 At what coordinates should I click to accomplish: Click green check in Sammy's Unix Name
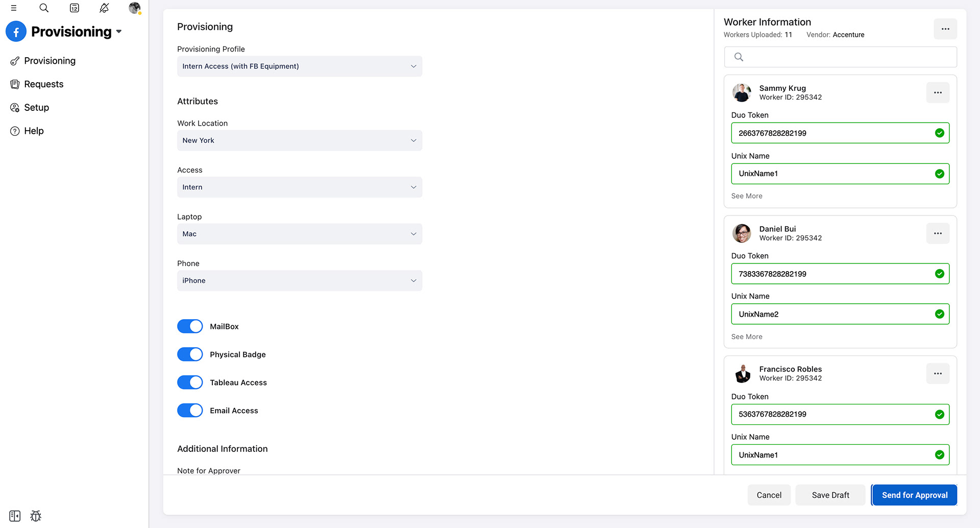[939, 174]
